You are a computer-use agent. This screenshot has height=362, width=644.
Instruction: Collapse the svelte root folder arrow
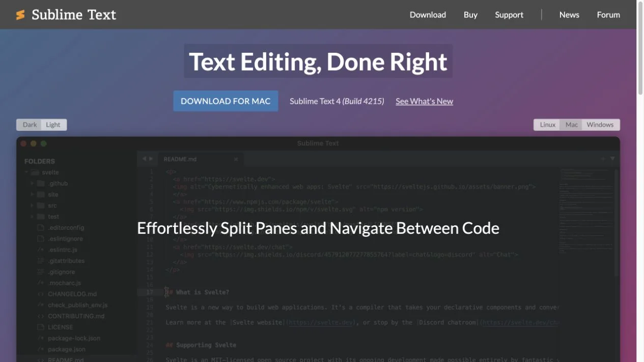(26, 172)
